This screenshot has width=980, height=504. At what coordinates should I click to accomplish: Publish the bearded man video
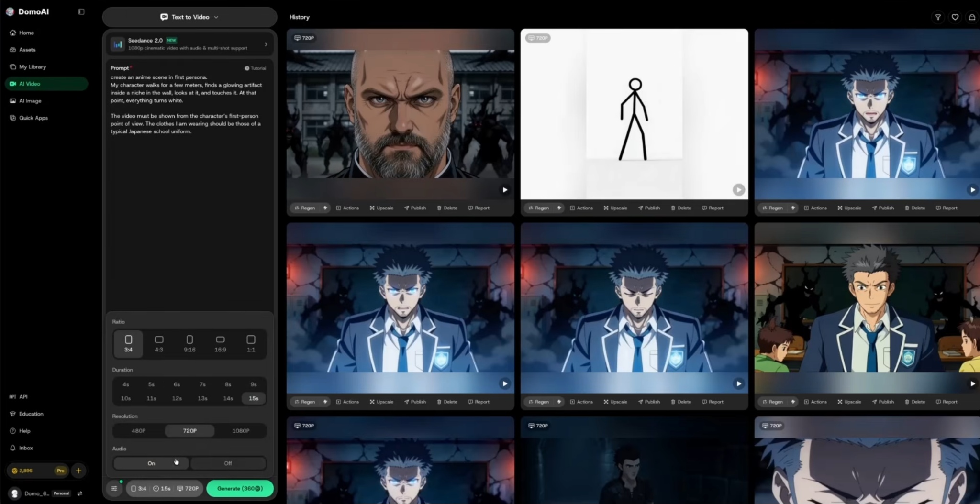pos(415,208)
